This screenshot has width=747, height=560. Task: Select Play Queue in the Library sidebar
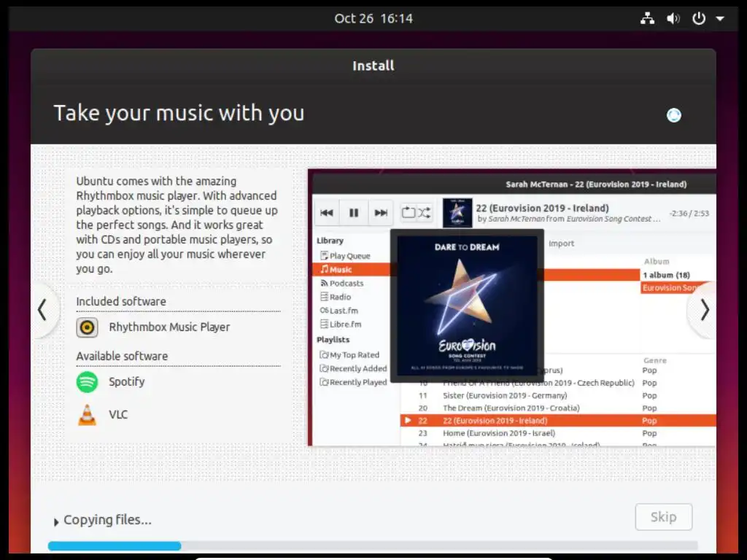(x=349, y=256)
